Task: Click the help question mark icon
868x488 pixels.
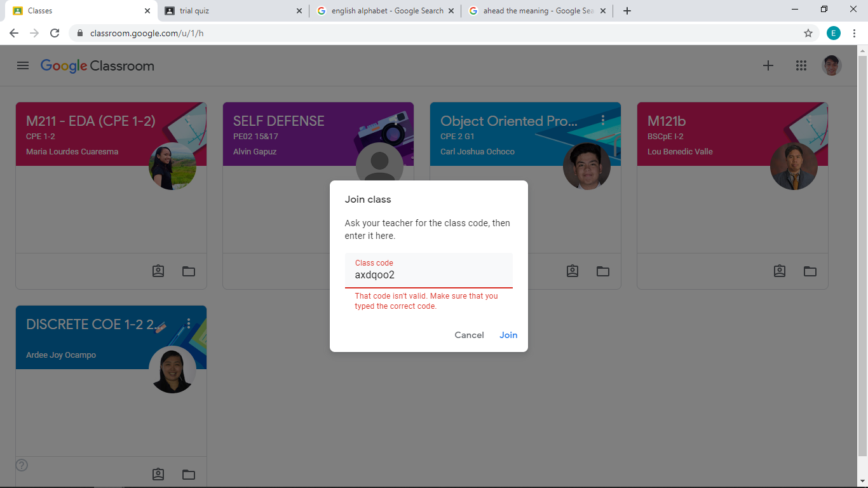Action: [x=22, y=465]
